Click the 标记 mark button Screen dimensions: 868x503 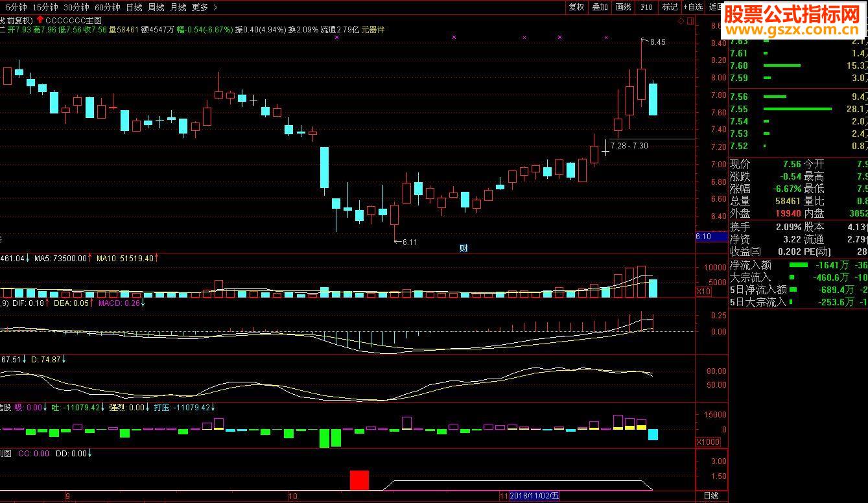click(670, 7)
